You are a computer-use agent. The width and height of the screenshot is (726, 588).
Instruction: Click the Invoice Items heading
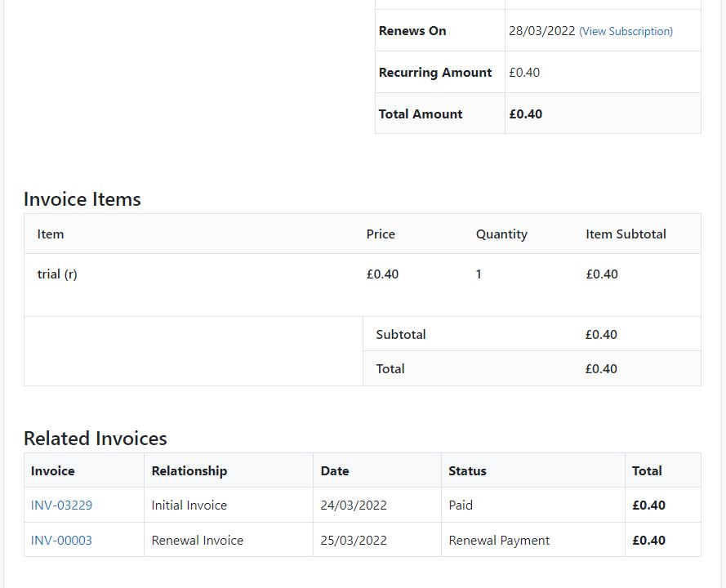(82, 199)
